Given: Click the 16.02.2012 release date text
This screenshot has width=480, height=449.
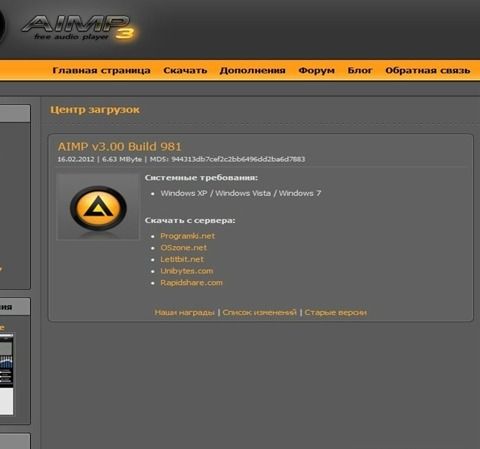Looking at the screenshot, I should 76,159.
